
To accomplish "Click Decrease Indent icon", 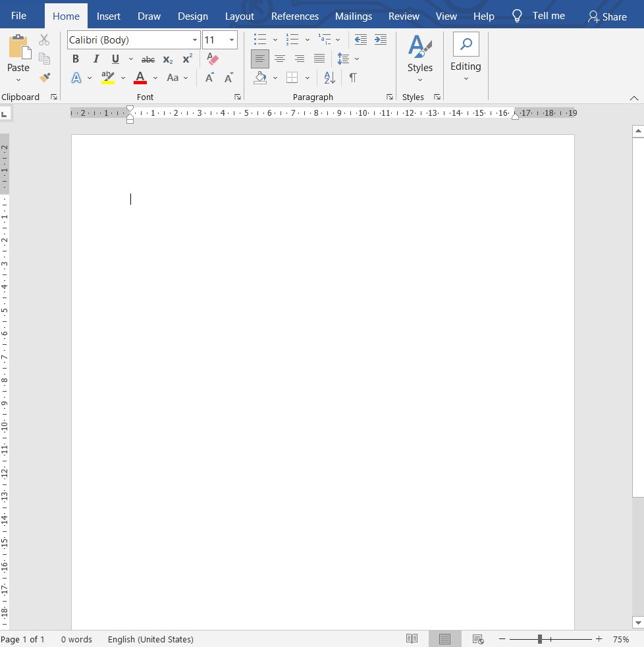I will tap(360, 39).
